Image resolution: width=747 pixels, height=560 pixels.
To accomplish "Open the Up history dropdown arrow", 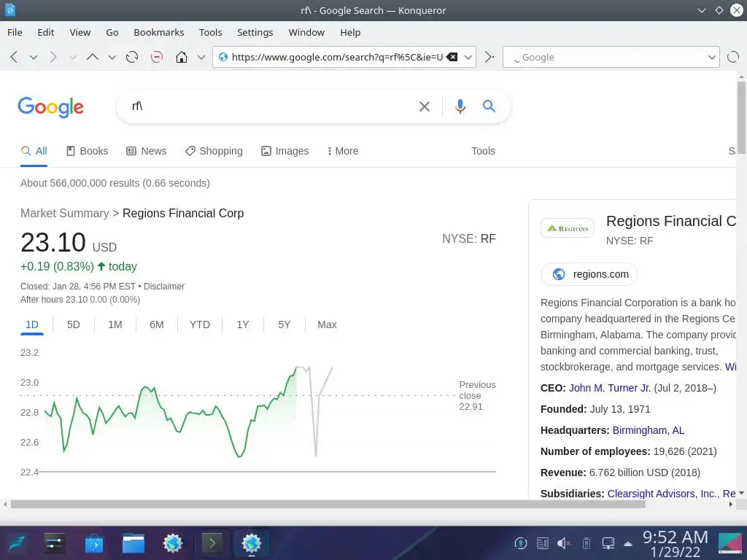I will 112,58.
